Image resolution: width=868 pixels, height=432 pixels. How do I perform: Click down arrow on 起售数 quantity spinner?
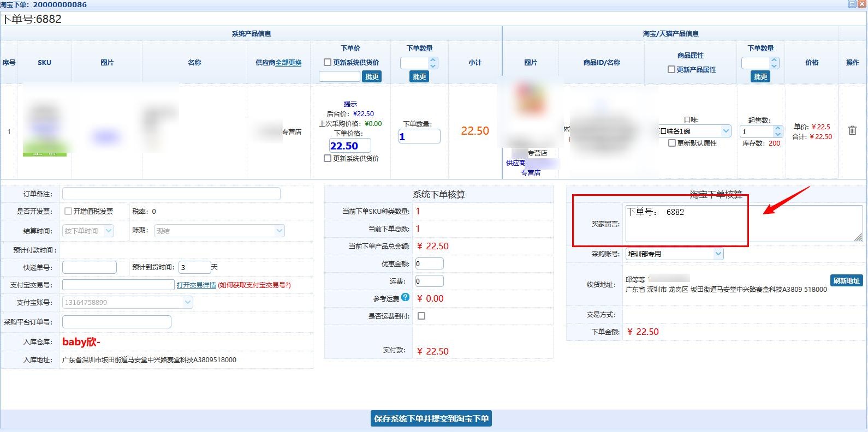click(778, 134)
